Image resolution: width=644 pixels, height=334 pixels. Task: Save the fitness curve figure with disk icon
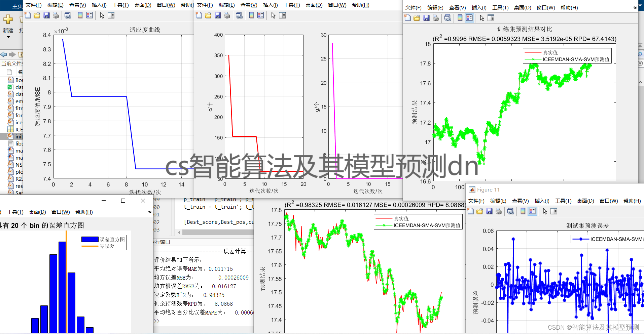[46, 15]
